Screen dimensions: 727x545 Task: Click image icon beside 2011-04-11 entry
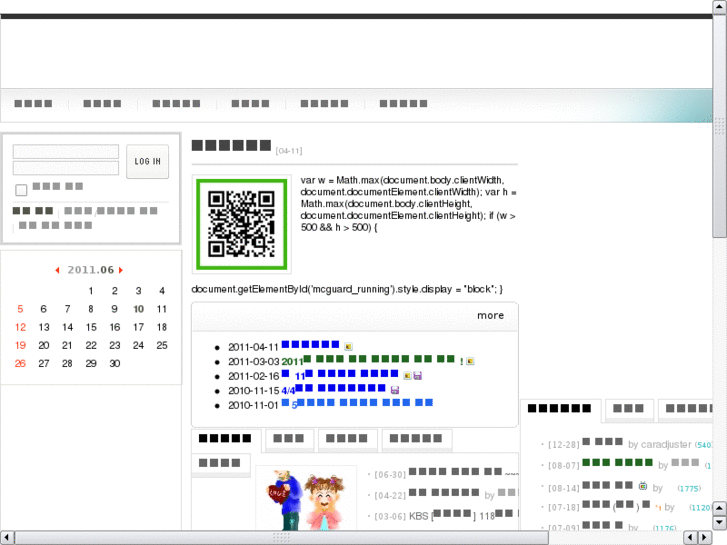pyautogui.click(x=349, y=346)
